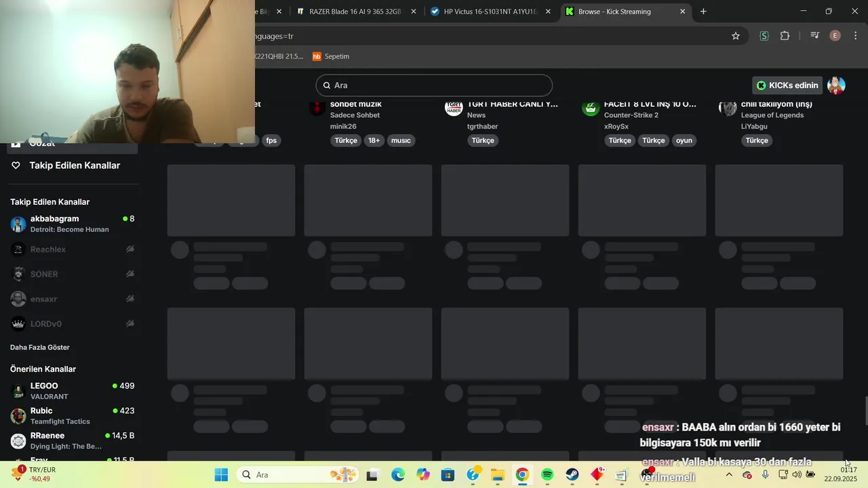Viewport: 868px width, 488px height.
Task: Open Copilot from the taskbar
Action: click(x=423, y=474)
